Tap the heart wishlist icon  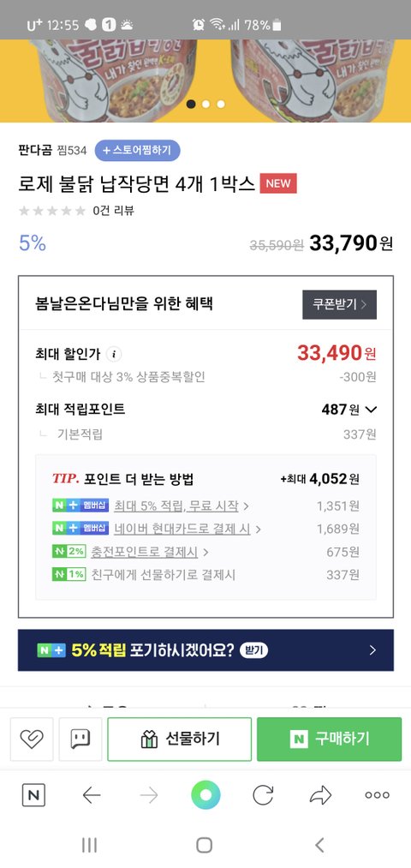32,739
